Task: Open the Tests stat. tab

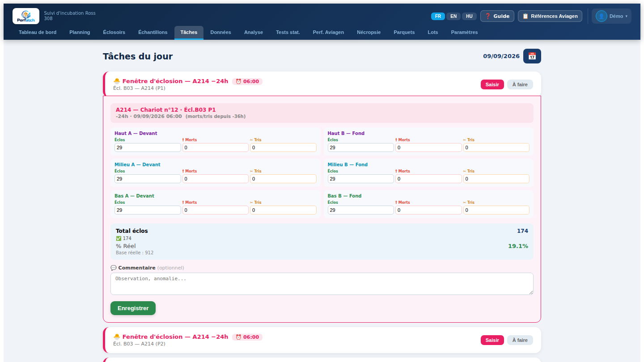Action: 288,32
